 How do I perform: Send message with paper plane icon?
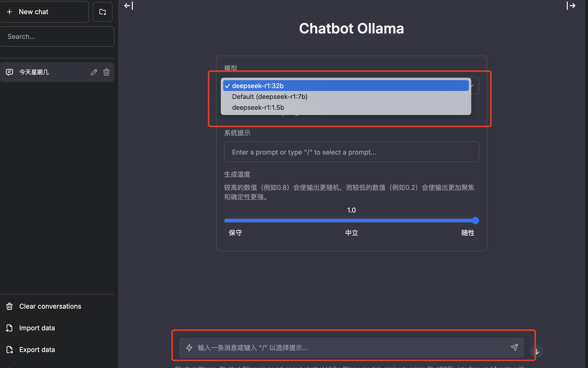514,347
